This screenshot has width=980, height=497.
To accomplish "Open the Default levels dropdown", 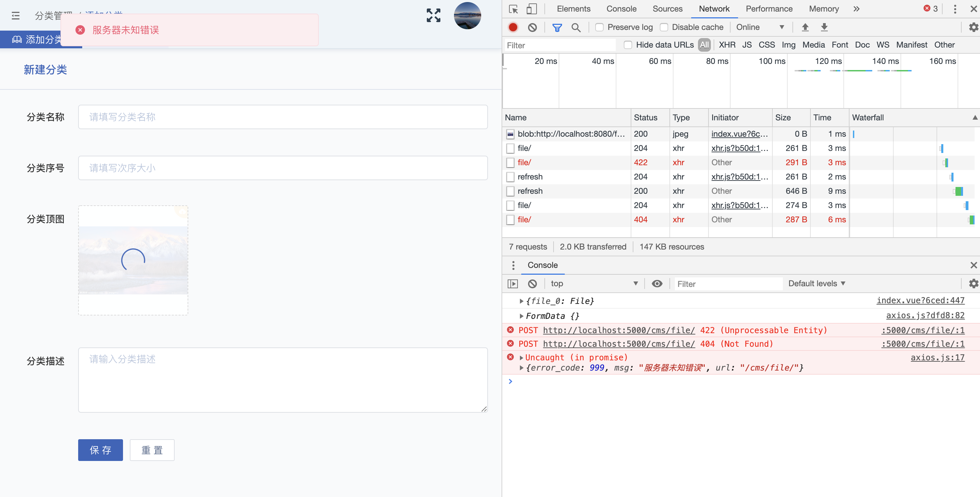I will [817, 283].
